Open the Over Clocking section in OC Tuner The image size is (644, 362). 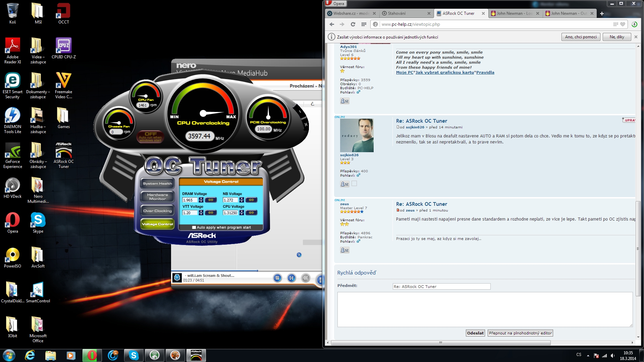click(x=157, y=211)
